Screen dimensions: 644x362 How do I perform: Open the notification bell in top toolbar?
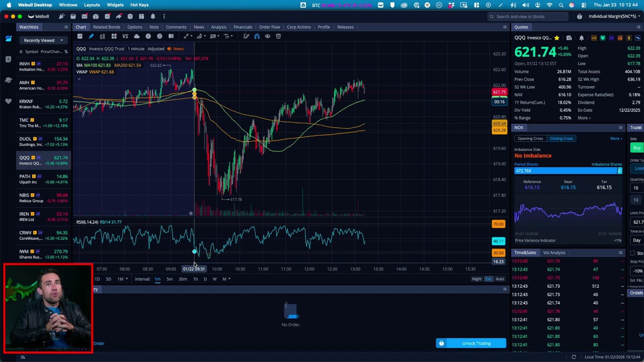coord(153,16)
